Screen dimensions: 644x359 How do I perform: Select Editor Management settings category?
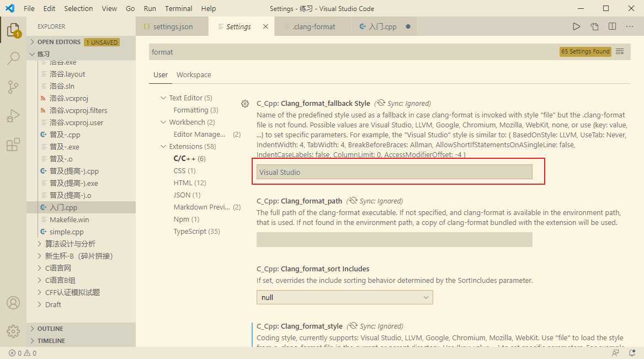207,135
